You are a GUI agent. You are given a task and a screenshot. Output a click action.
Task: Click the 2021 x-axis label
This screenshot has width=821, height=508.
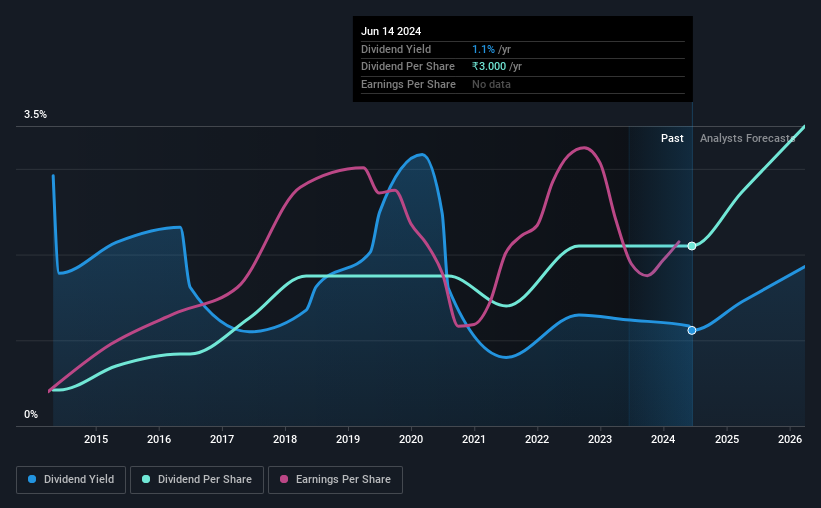point(474,439)
